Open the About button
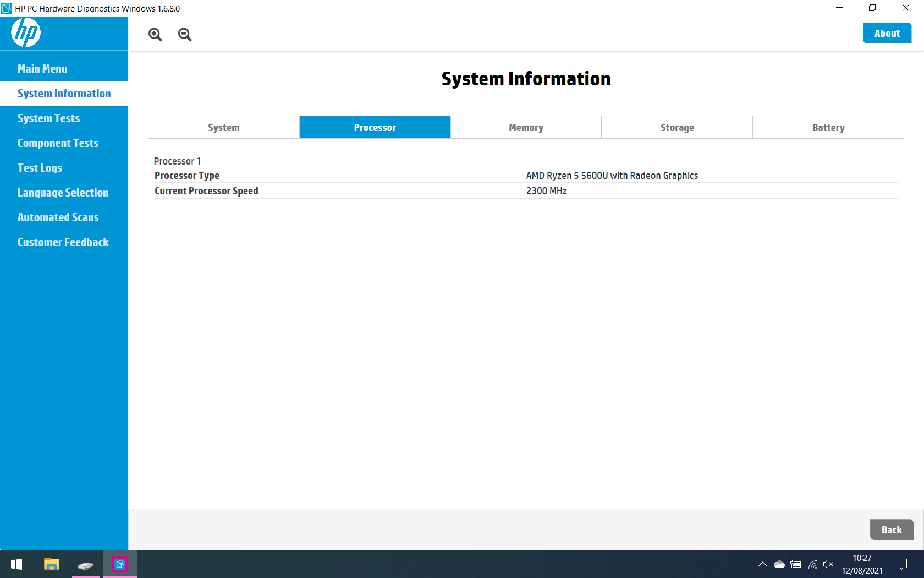The image size is (924, 578). tap(887, 33)
